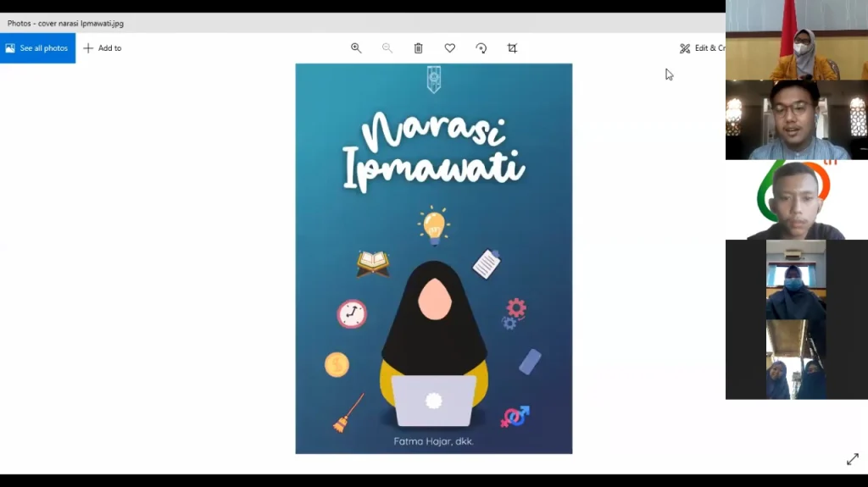The image size is (868, 487).
Task: Click the Narasi Ipmawati cover image
Action: (433, 258)
